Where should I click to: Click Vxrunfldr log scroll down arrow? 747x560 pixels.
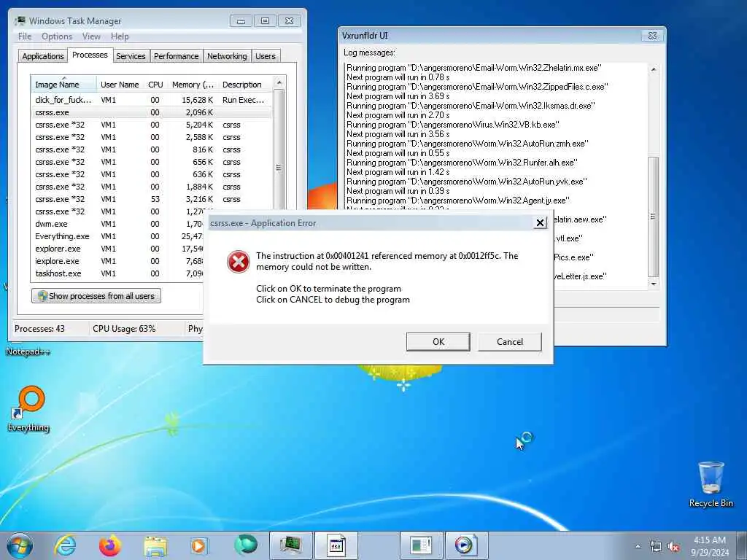[653, 284]
